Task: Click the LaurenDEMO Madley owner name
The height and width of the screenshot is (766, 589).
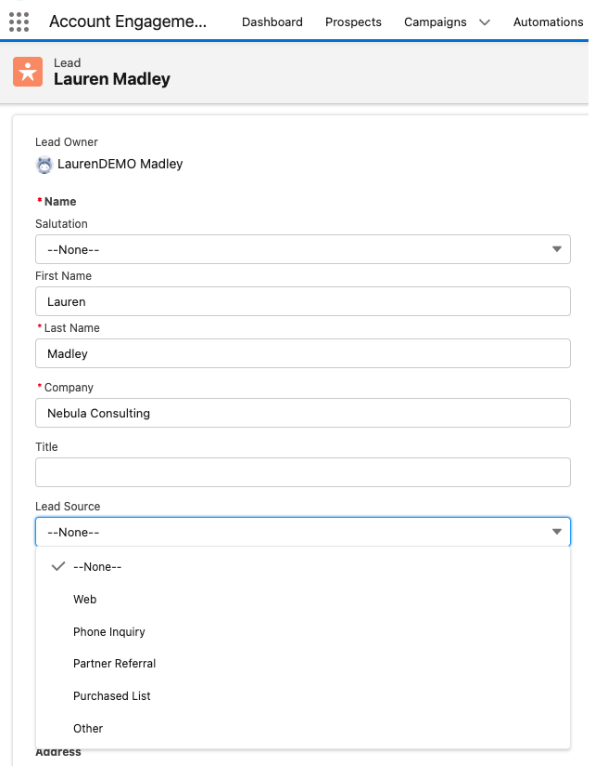Action: tap(120, 164)
